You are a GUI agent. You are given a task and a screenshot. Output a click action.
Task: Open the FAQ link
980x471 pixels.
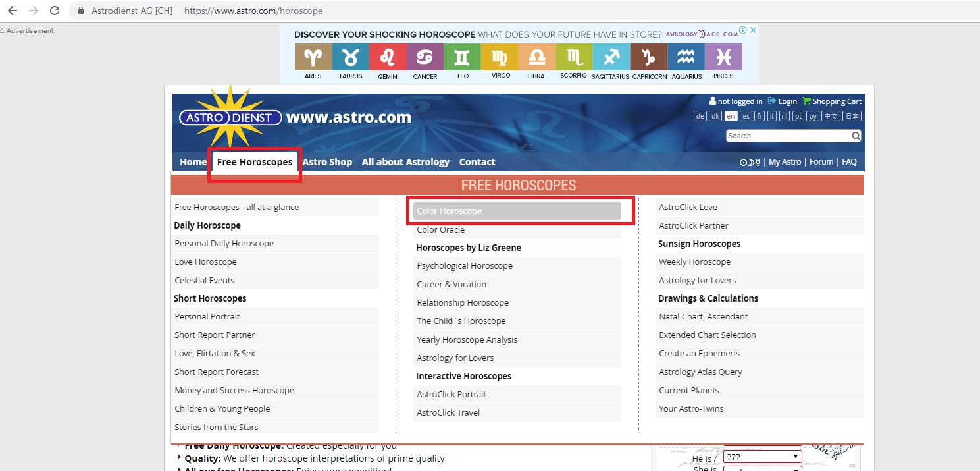849,162
